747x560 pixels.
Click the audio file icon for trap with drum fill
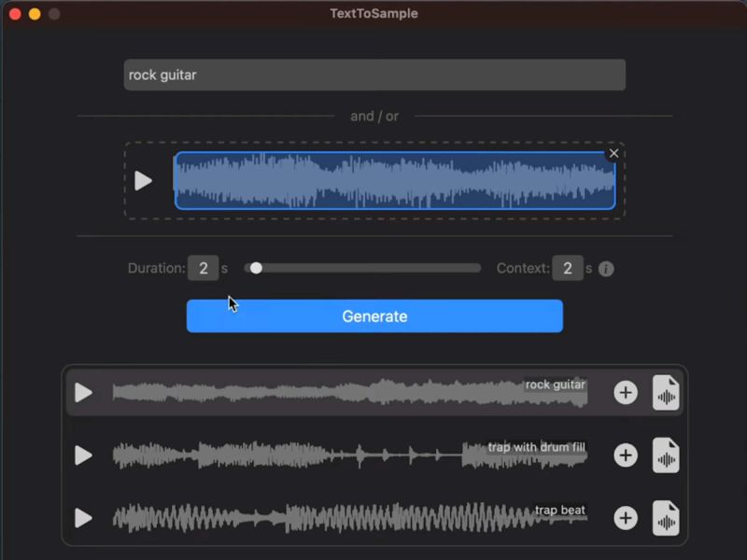click(x=666, y=455)
